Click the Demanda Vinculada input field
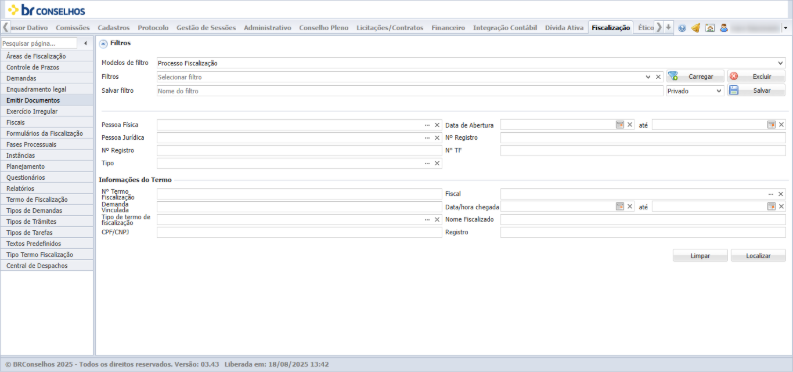 click(299, 207)
